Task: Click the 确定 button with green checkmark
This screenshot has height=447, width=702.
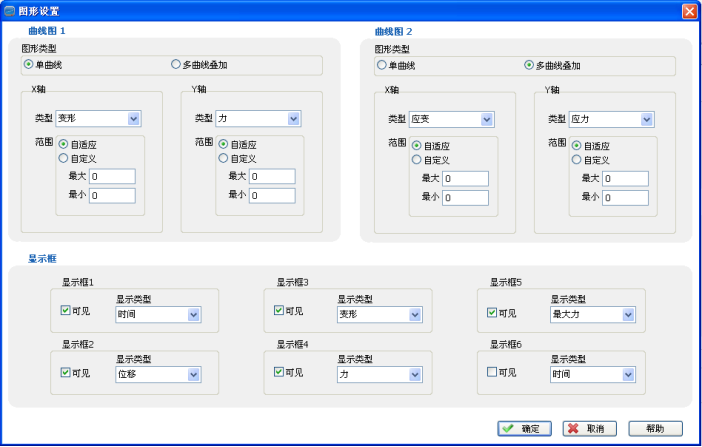Action: 524,428
